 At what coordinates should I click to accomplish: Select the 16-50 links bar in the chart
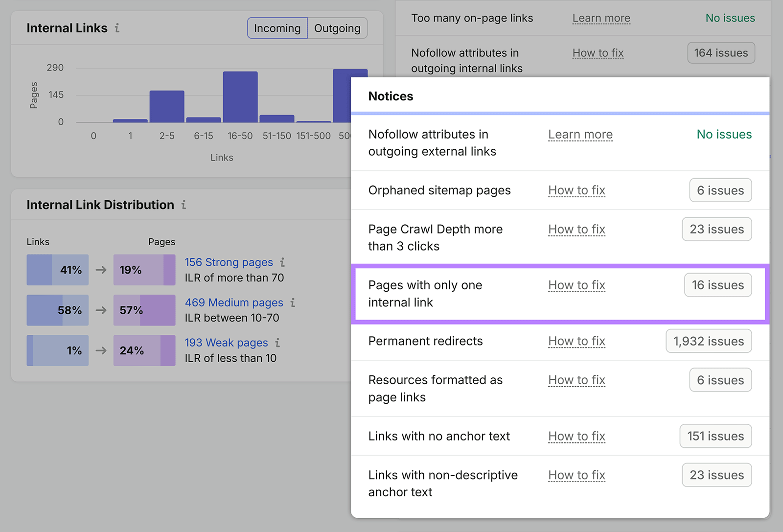240,97
